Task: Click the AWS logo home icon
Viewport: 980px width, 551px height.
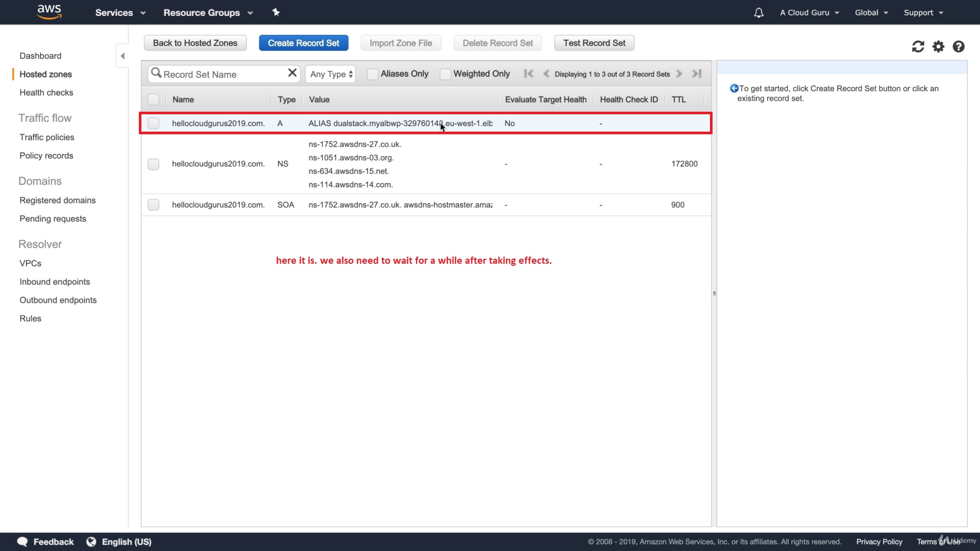Action: pos(50,12)
